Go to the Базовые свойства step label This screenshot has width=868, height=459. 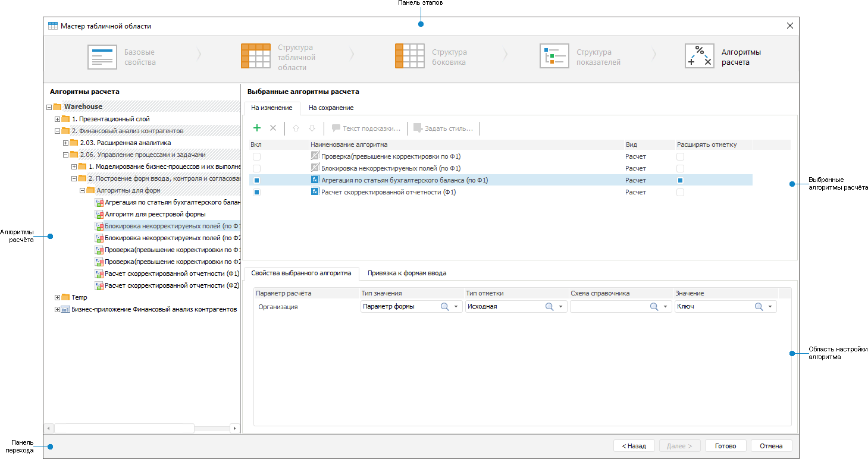pyautogui.click(x=140, y=57)
